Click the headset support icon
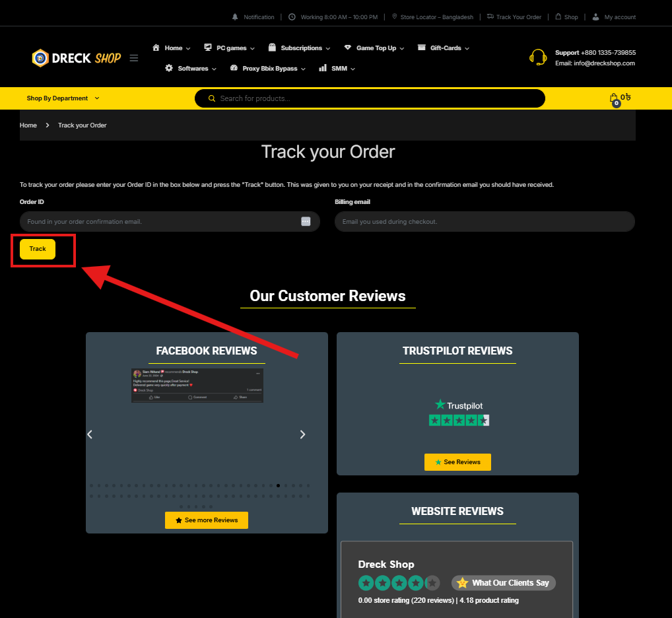Viewport: 672px width, 618px height. 538,58
